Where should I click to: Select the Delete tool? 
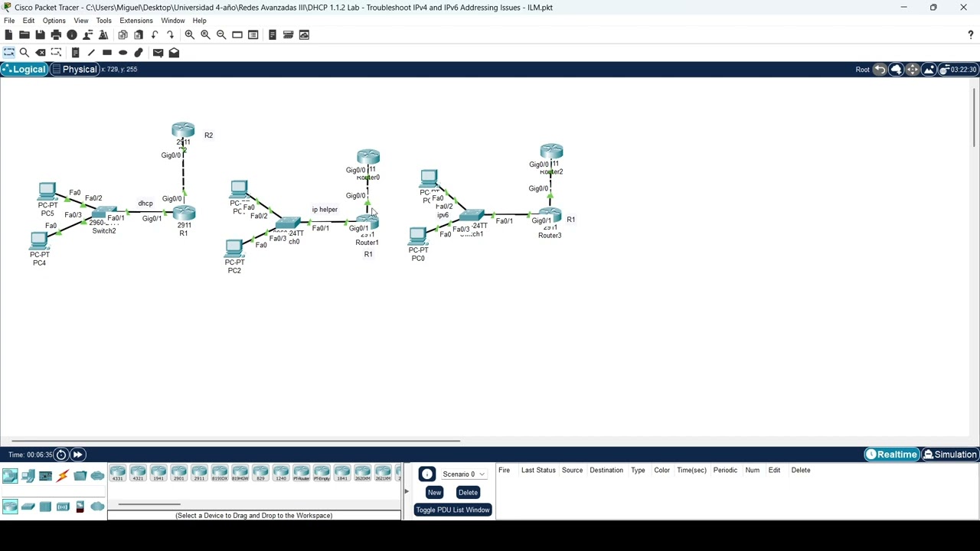pyautogui.click(x=41, y=52)
